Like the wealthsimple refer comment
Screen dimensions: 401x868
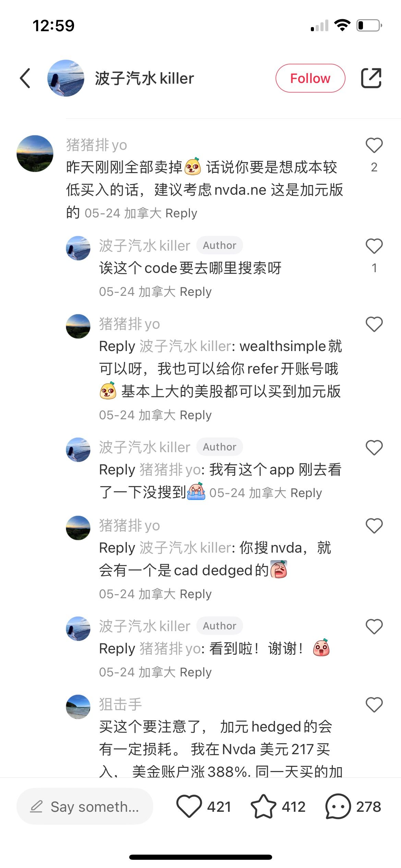[x=374, y=324]
